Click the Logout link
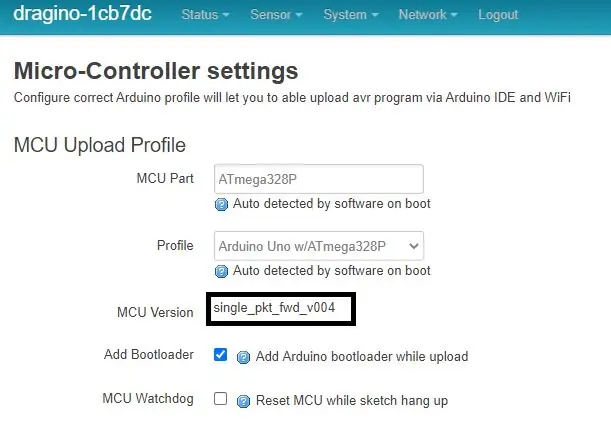The image size is (611, 429). click(x=498, y=15)
